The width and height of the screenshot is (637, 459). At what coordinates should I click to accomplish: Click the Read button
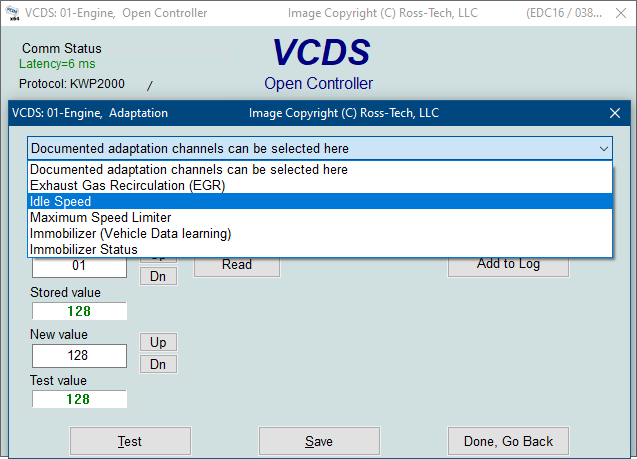pyautogui.click(x=237, y=267)
